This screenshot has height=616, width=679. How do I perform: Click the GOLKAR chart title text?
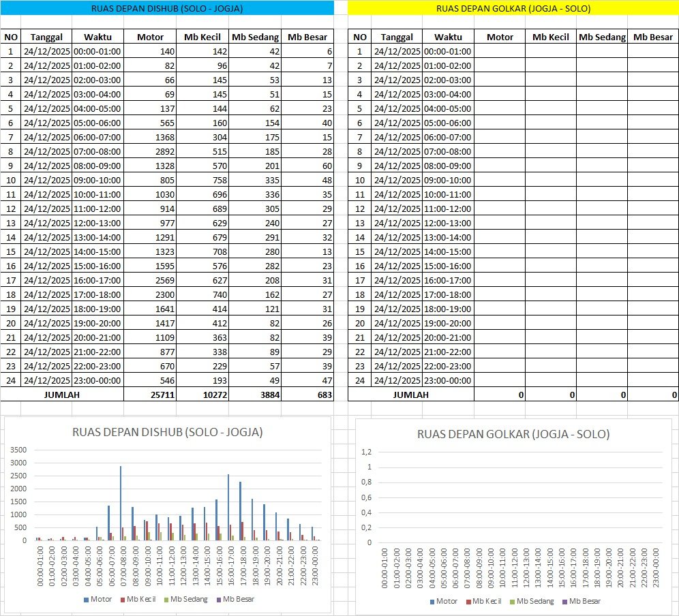coord(513,434)
